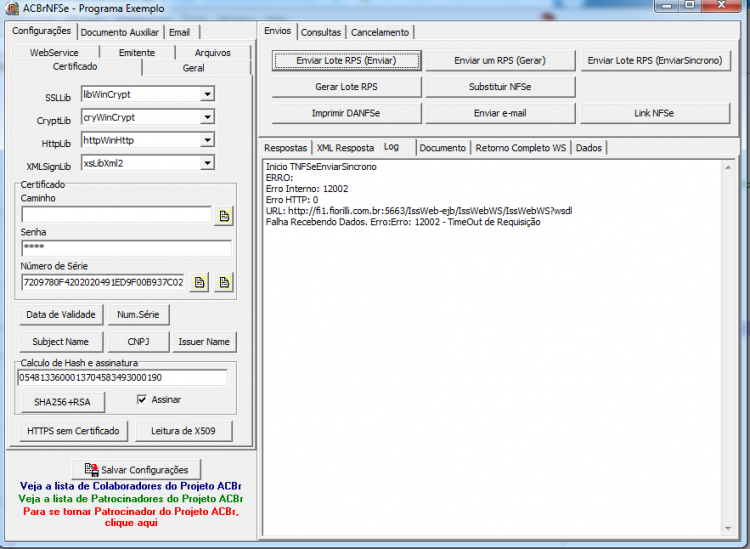Image resolution: width=750 pixels, height=549 pixels.
Task: Toggle the Assinar checkbox
Action: click(142, 399)
